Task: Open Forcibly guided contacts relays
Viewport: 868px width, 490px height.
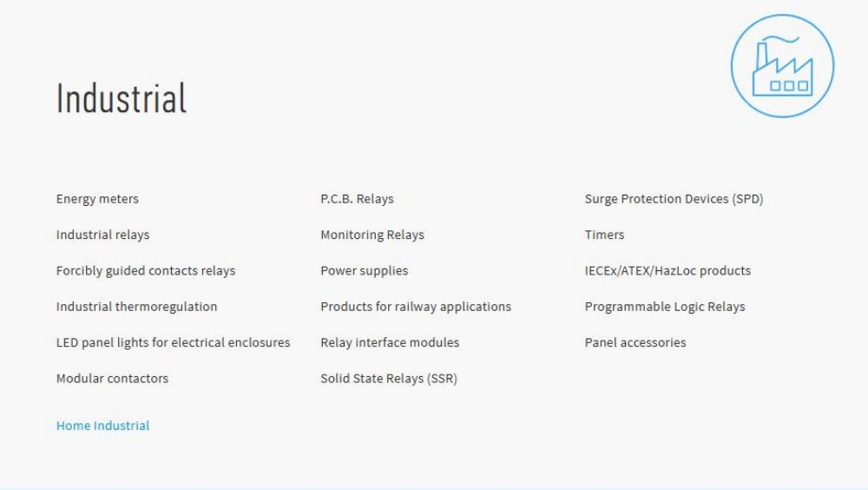Action: pos(146,270)
